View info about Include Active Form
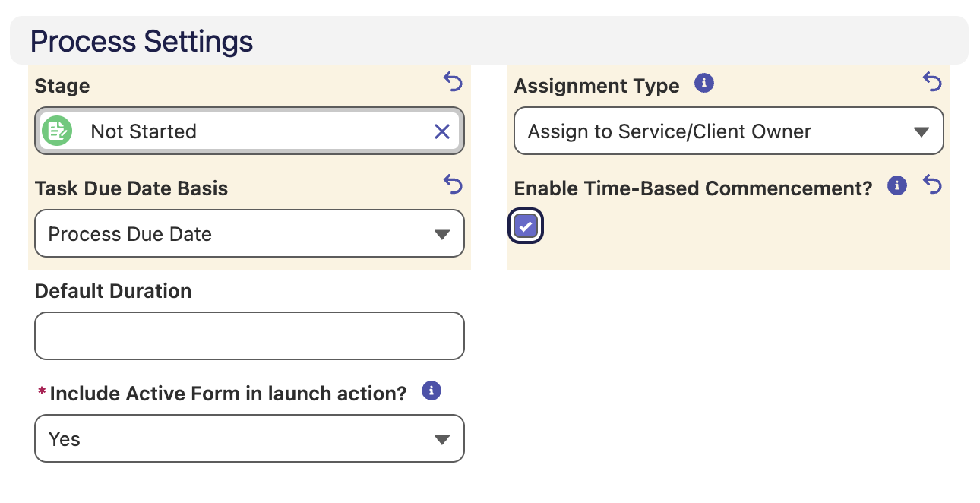The image size is (980, 503). click(432, 391)
